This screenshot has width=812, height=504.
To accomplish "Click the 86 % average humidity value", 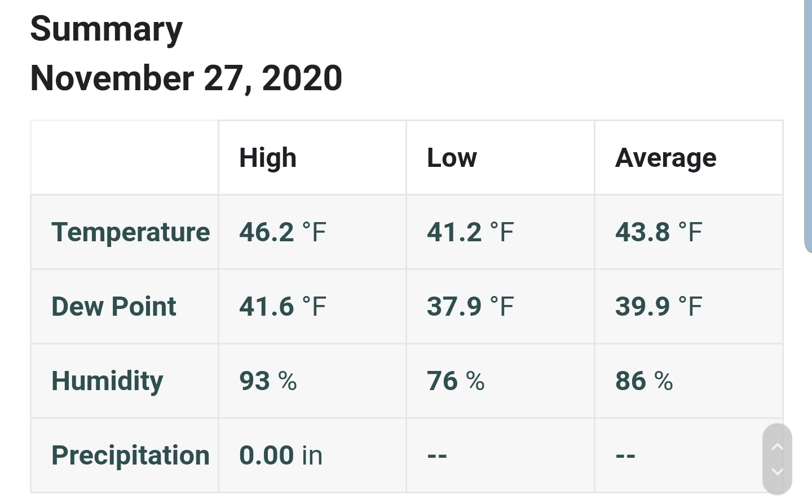I will 644,381.
